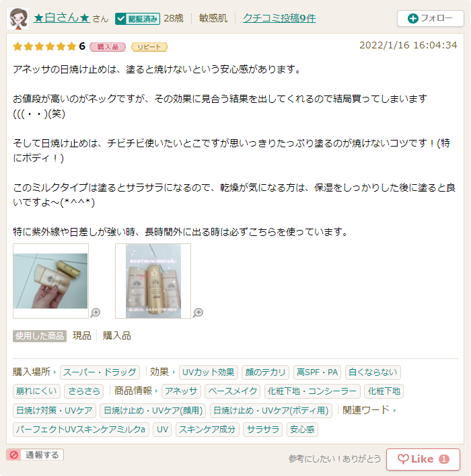Viewport: 471px width, 476px height.
Task: Select the アネッサ brand tag
Action: pos(182,391)
